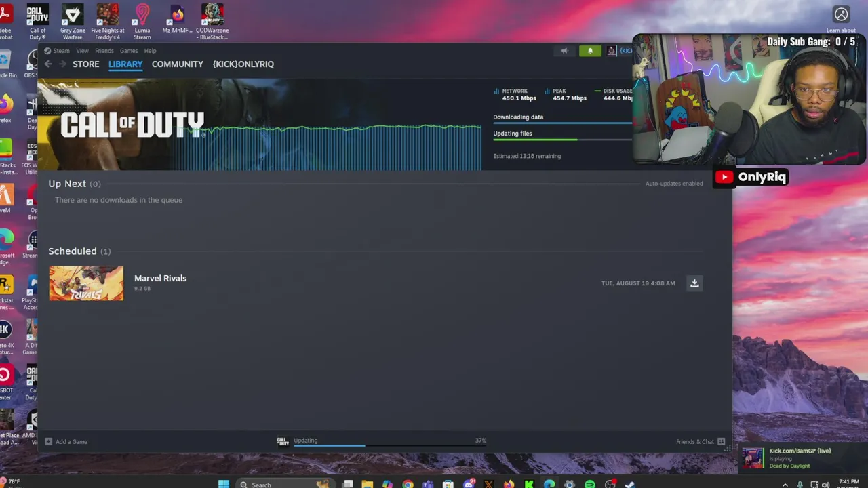The height and width of the screenshot is (488, 868).
Task: Open the Lumia Stream desktop shortcut
Action: [142, 22]
